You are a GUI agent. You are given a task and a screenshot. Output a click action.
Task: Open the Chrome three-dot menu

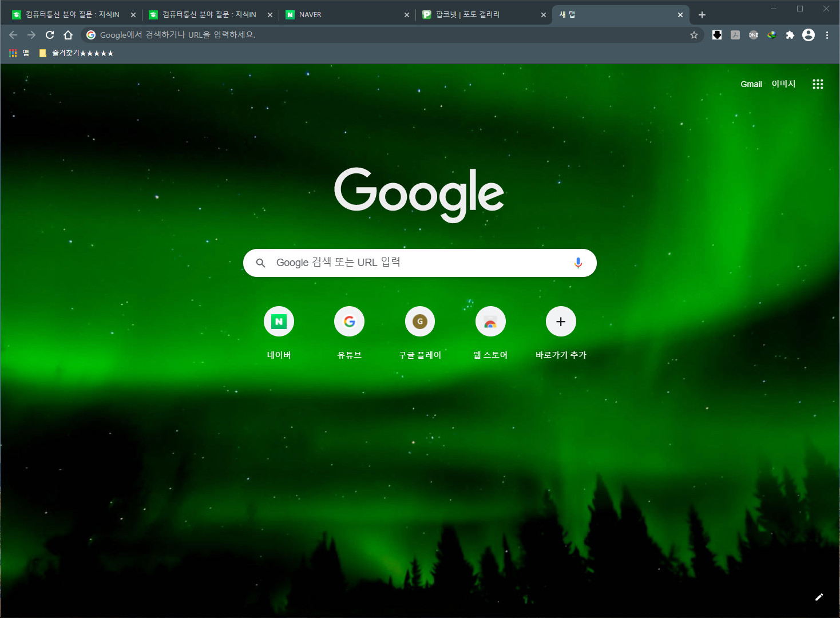[x=827, y=35]
